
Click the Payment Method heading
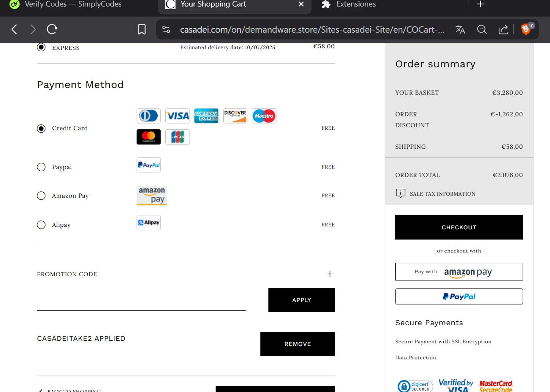(80, 85)
